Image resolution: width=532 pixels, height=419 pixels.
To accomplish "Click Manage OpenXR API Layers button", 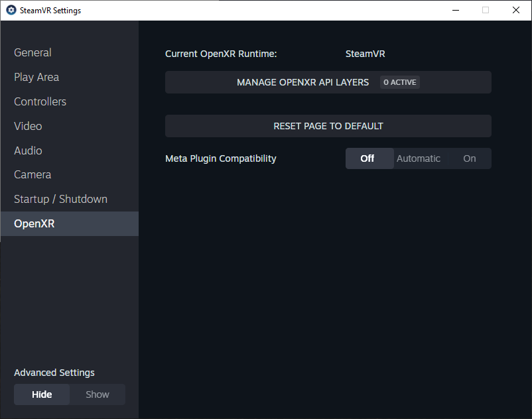I will pos(328,82).
